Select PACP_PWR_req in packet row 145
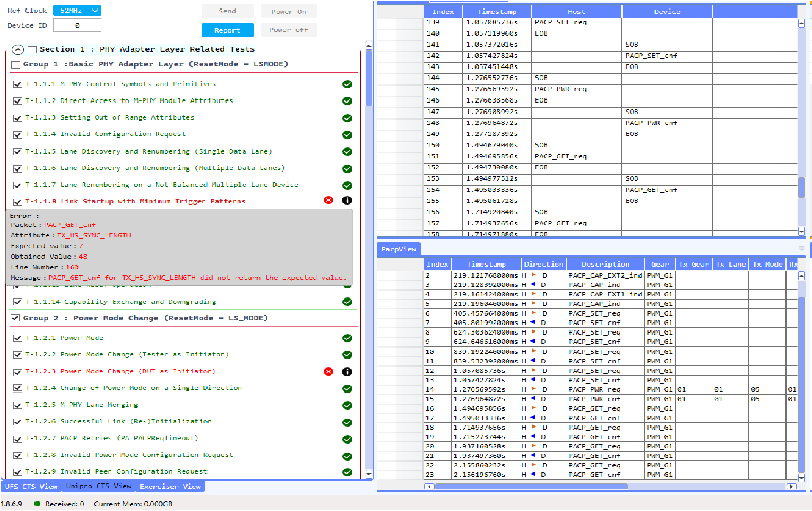The width and height of the screenshot is (812, 511). [x=560, y=89]
